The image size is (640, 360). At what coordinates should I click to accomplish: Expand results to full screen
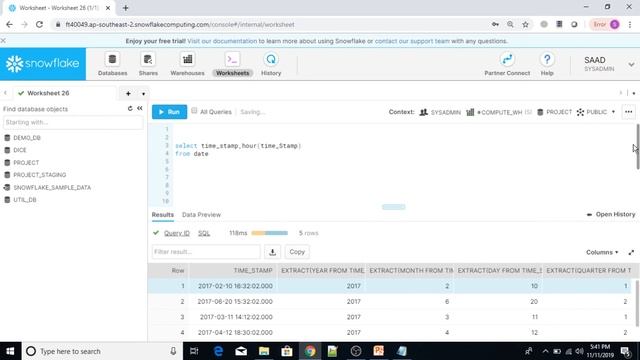click(631, 252)
